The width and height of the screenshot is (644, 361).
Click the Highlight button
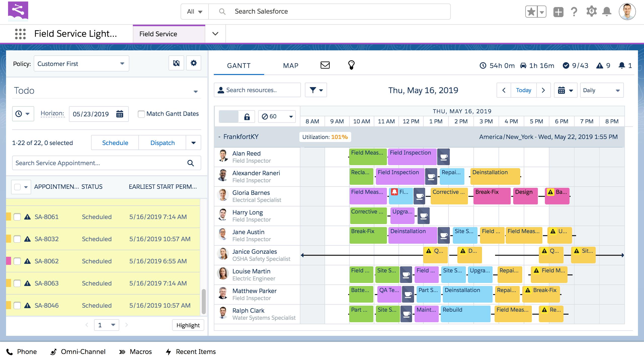point(188,325)
